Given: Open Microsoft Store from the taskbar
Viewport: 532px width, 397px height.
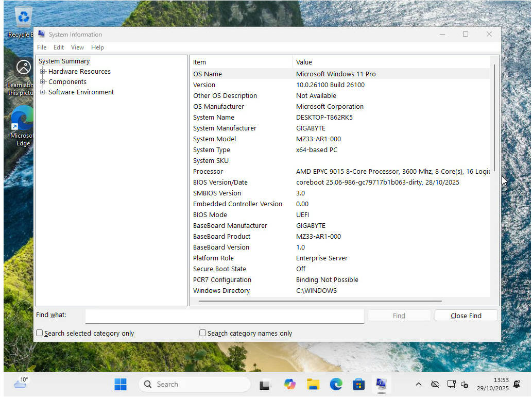Looking at the screenshot, I should click(x=358, y=384).
